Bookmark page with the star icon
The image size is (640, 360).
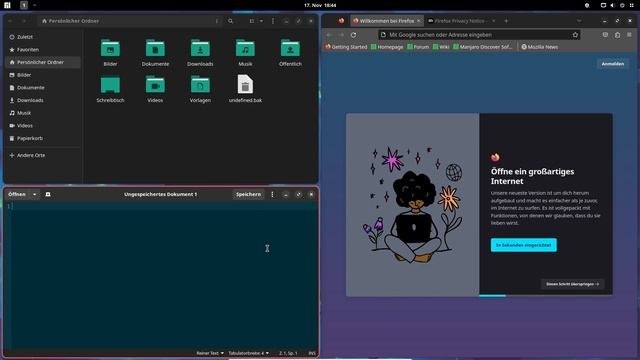(x=575, y=35)
